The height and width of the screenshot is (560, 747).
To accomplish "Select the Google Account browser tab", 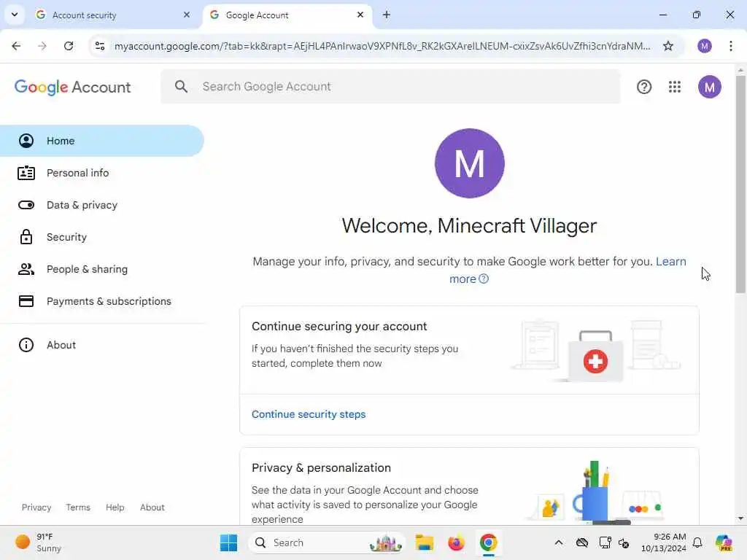I will pos(287,15).
